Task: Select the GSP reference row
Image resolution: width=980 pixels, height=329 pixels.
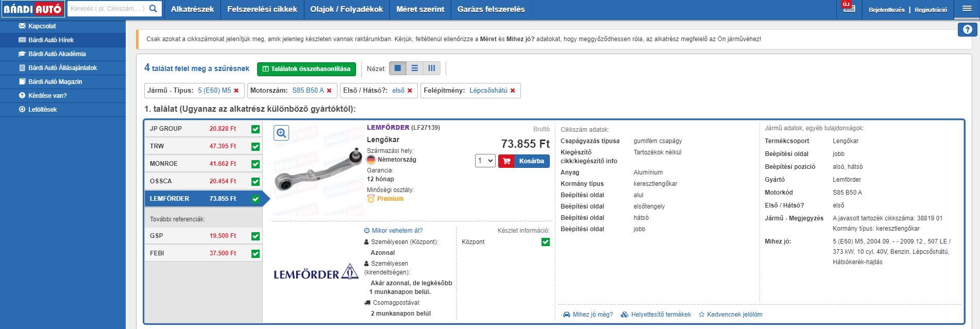Action: (x=204, y=236)
